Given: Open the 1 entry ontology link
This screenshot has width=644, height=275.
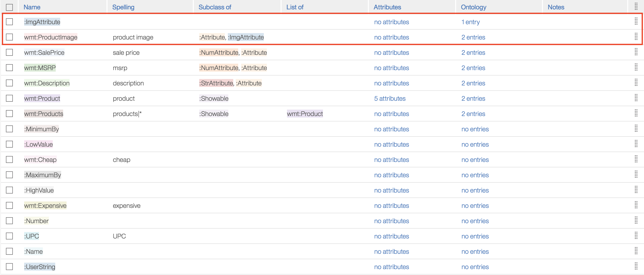Looking at the screenshot, I should point(470,22).
